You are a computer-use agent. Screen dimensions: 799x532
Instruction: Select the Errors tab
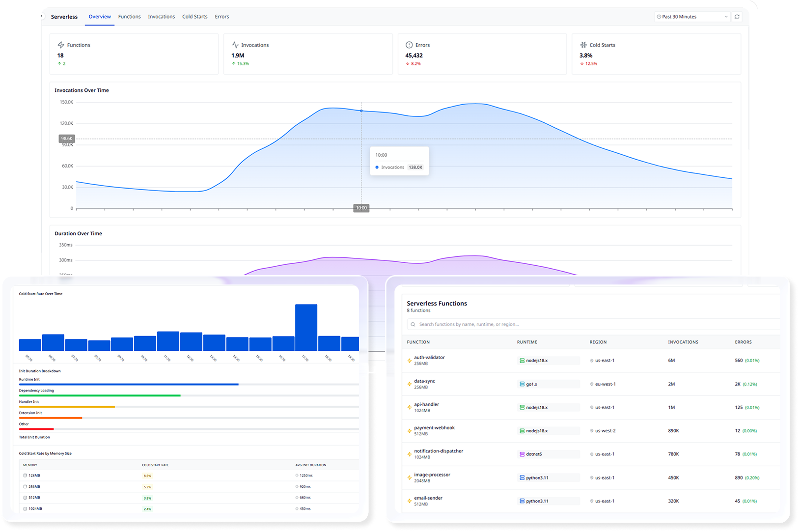(221, 17)
